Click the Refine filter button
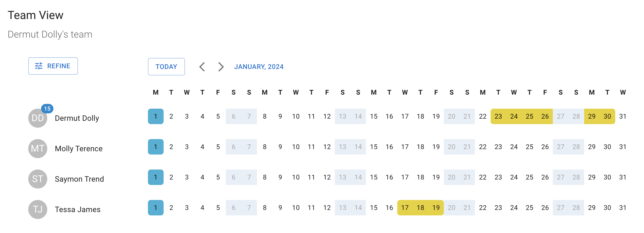The height and width of the screenshot is (233, 644). coord(53,66)
